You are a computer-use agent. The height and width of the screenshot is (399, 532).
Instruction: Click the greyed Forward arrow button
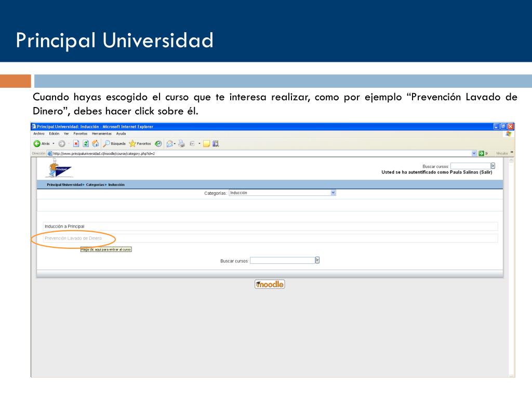62,143
